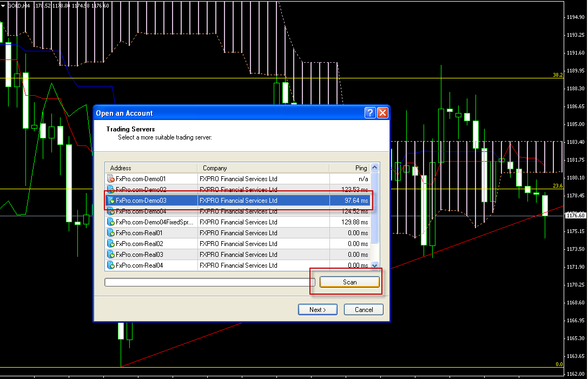Start the server Scan
Screen dimensions: 588x379
click(349, 282)
